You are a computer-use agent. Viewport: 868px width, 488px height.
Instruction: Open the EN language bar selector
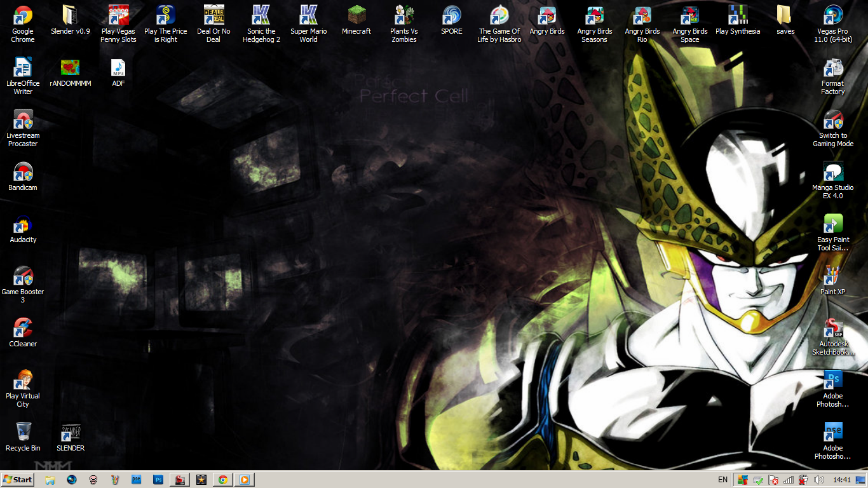722,480
